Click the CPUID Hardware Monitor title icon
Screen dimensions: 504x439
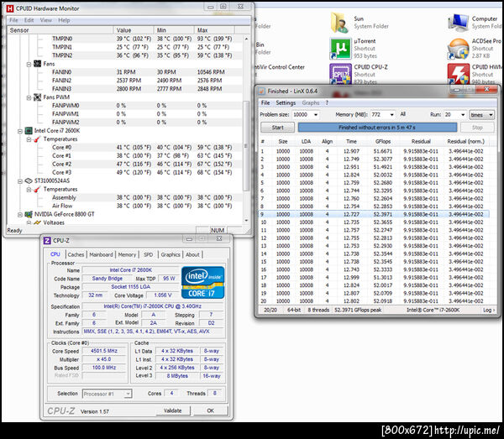click(x=10, y=8)
